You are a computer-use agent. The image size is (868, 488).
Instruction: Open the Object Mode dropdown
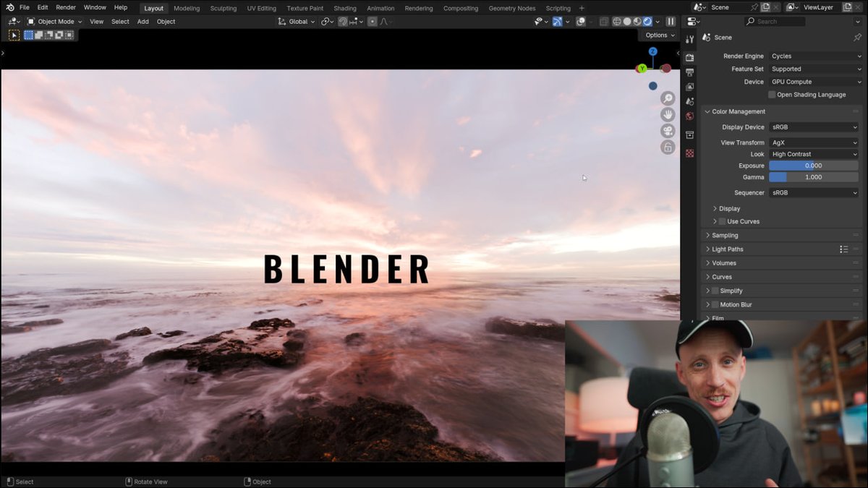pos(55,22)
